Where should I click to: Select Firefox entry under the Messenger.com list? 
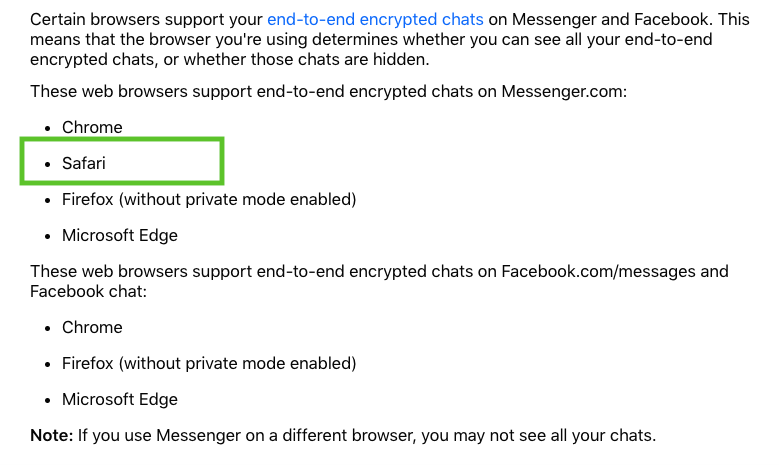(x=209, y=200)
